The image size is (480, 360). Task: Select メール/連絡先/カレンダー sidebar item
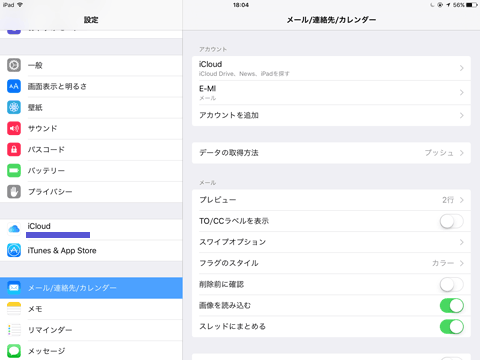pyautogui.click(x=91, y=288)
